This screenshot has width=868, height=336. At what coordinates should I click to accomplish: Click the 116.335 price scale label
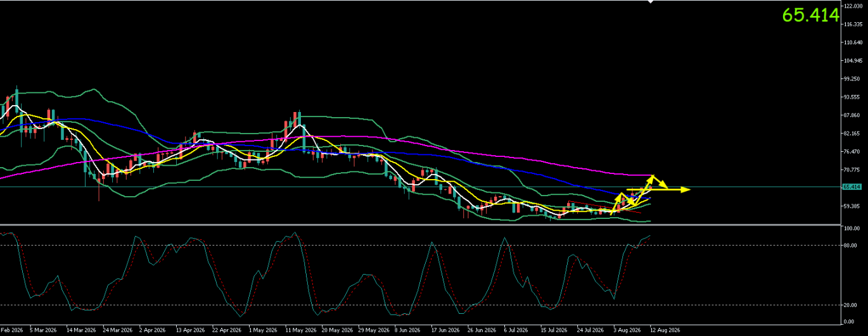[853, 24]
